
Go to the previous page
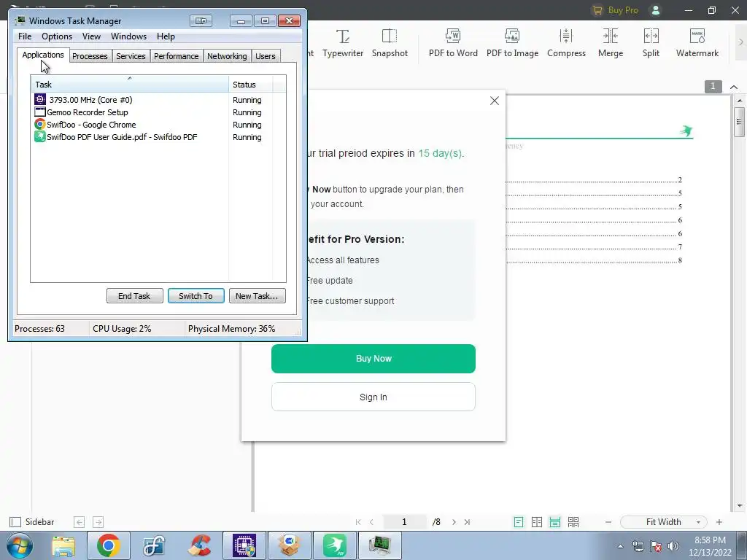371,522
